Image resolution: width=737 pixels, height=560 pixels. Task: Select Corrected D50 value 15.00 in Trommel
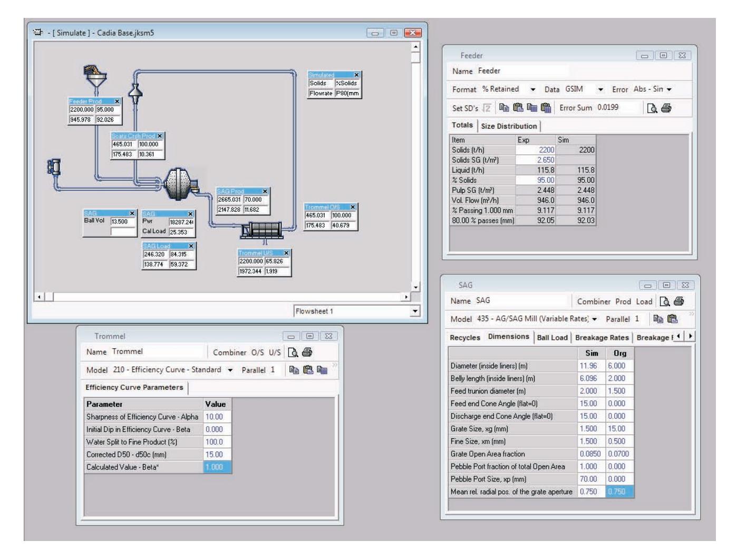pyautogui.click(x=217, y=454)
